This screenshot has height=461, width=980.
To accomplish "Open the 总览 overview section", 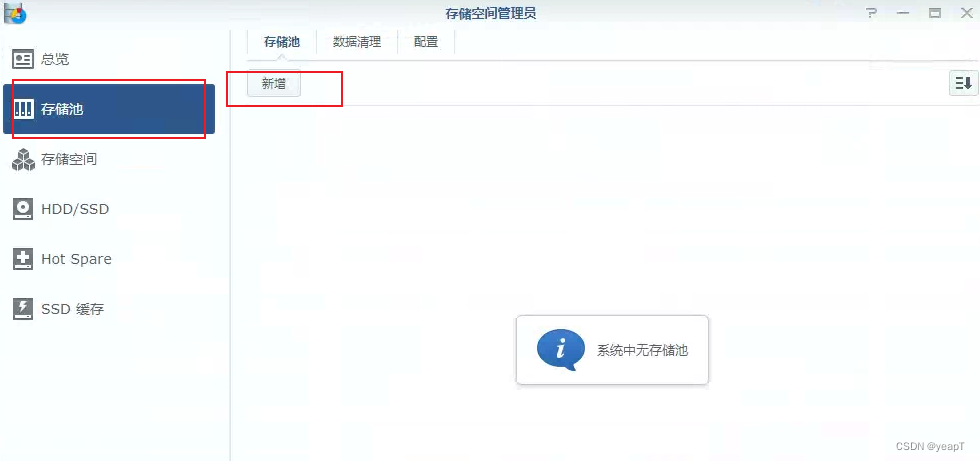I will pos(109,59).
